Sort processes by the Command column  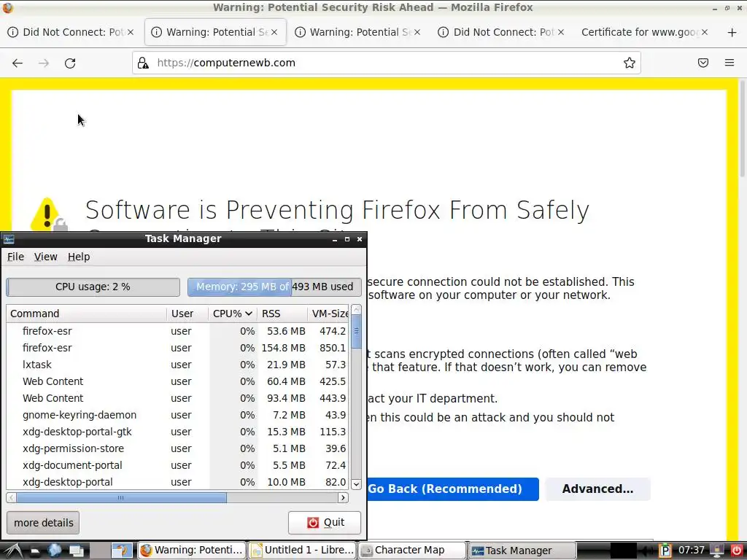coord(86,314)
